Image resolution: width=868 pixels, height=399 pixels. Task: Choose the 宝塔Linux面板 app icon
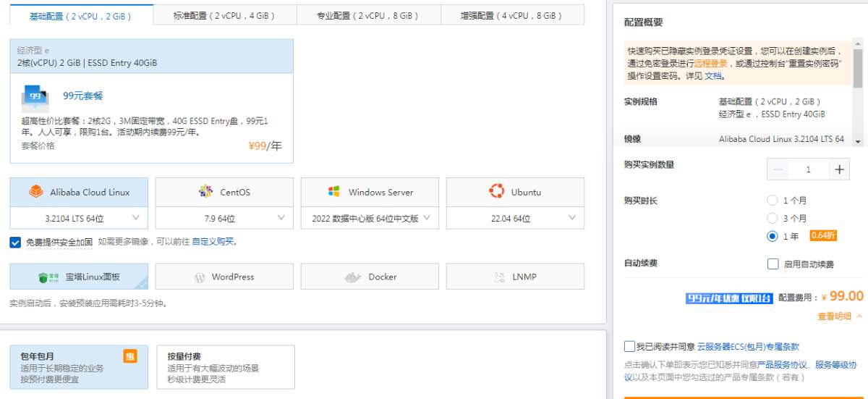point(45,277)
